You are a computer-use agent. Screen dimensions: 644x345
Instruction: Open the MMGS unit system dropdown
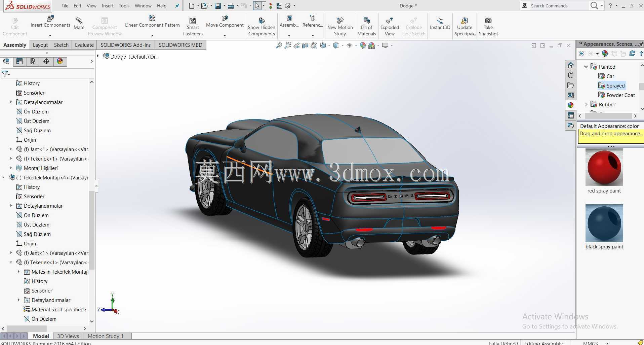tap(607, 343)
